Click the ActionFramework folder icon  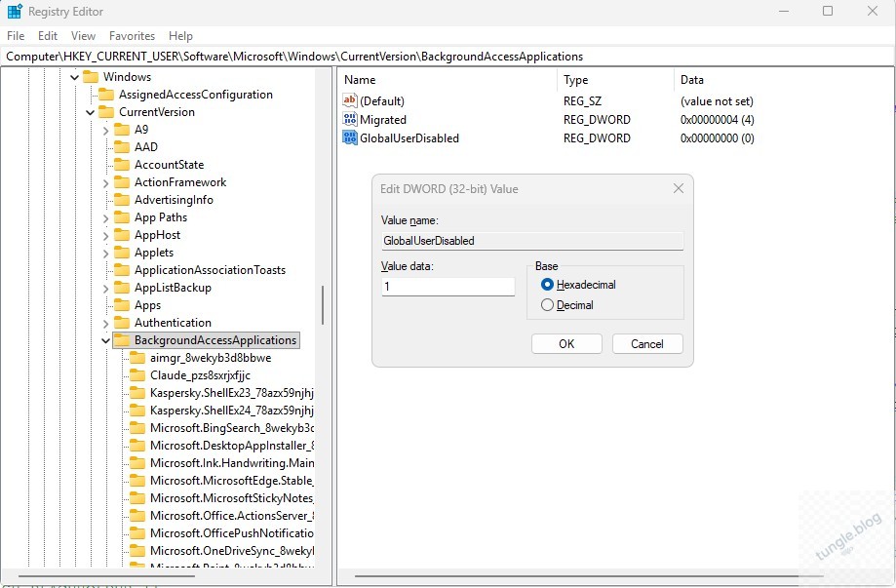[x=122, y=182]
